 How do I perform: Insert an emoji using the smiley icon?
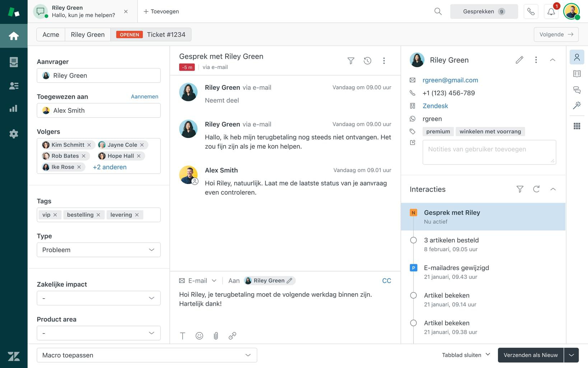coord(199,336)
